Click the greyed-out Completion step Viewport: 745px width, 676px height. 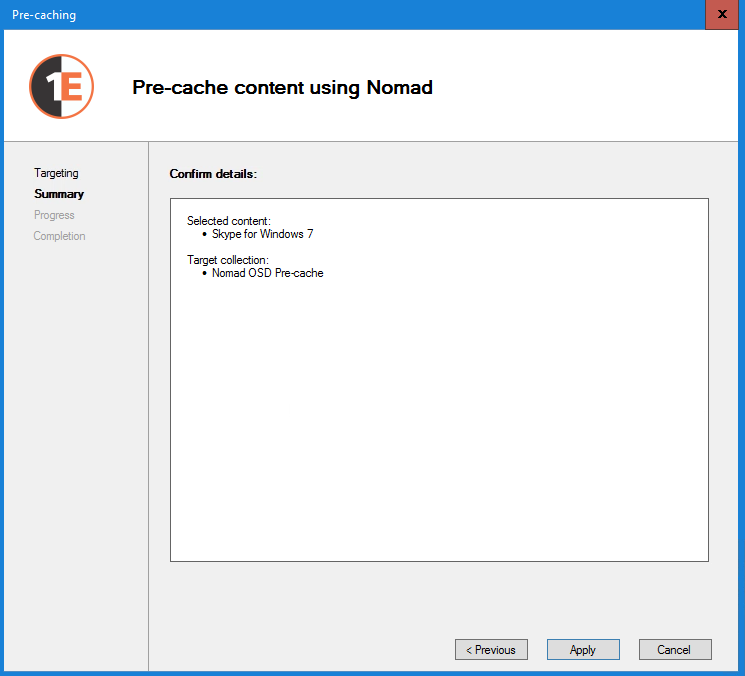pyautogui.click(x=59, y=236)
